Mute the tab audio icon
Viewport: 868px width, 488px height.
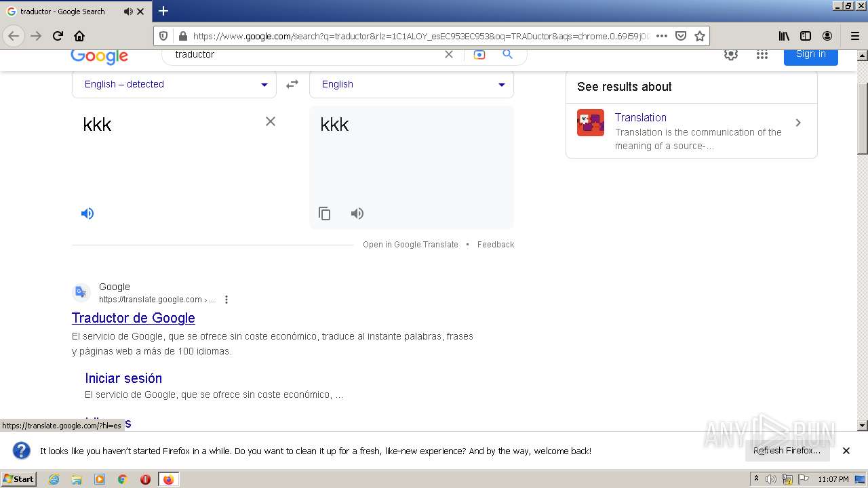tap(128, 12)
